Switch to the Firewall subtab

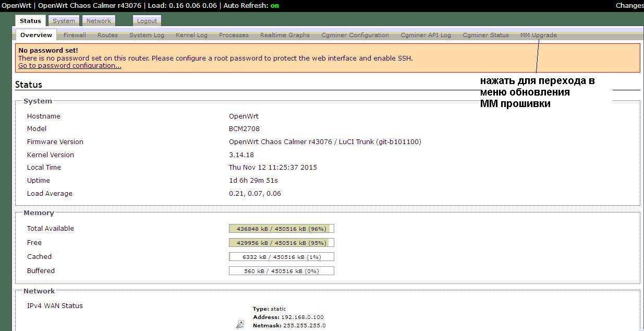[x=75, y=35]
